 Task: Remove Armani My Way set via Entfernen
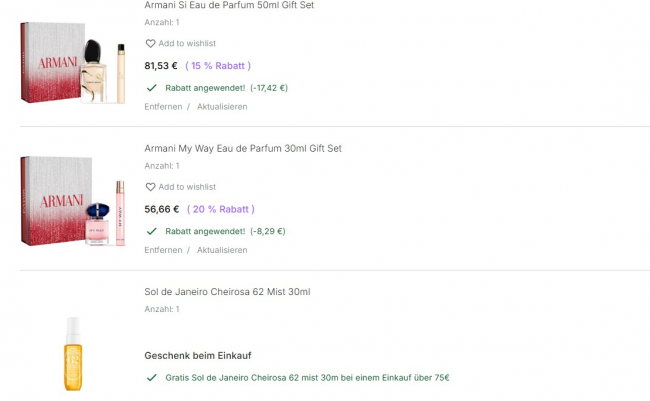pyautogui.click(x=163, y=250)
